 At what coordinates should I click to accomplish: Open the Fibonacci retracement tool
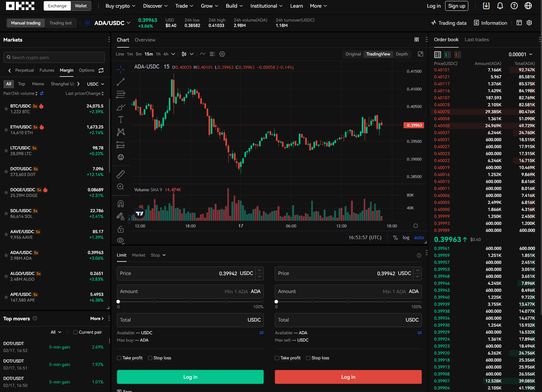121,94
